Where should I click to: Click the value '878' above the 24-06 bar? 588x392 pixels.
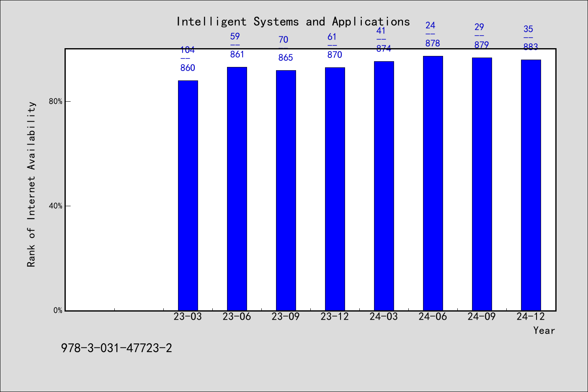pos(433,43)
